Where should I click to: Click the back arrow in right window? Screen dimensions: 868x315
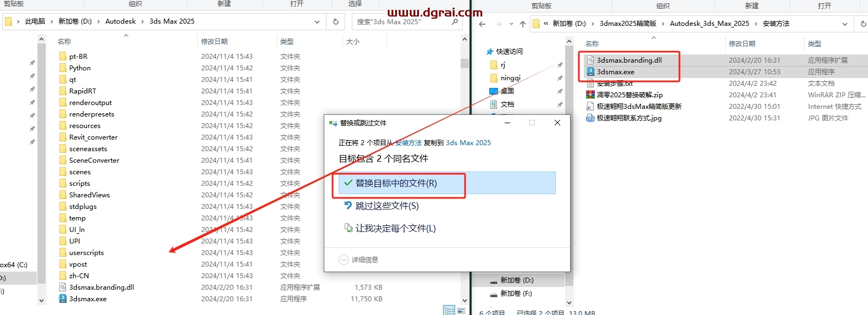click(x=482, y=24)
